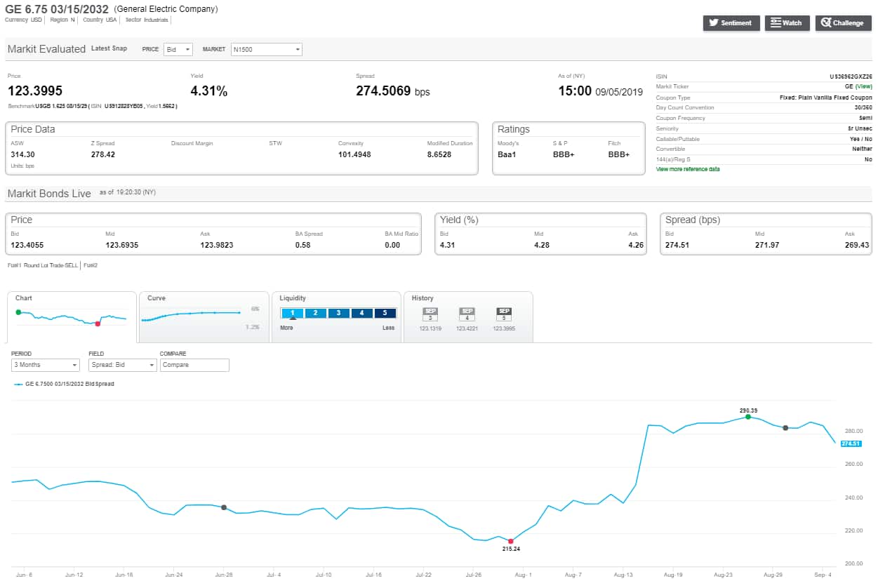Click the Curve tab's curve thumbnail
The width and height of the screenshot is (878, 588).
[x=191, y=316]
